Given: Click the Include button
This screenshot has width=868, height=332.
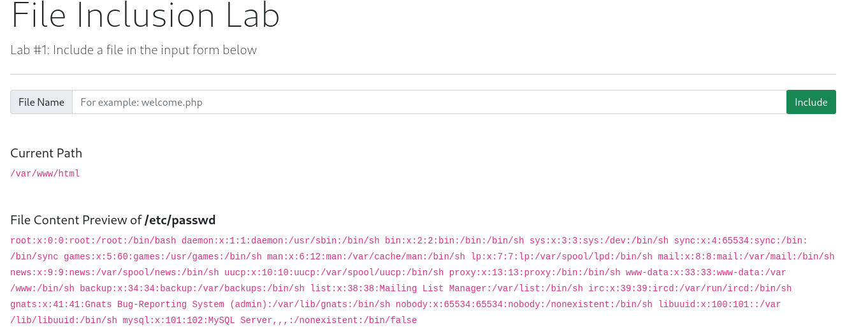Looking at the screenshot, I should 811,102.
